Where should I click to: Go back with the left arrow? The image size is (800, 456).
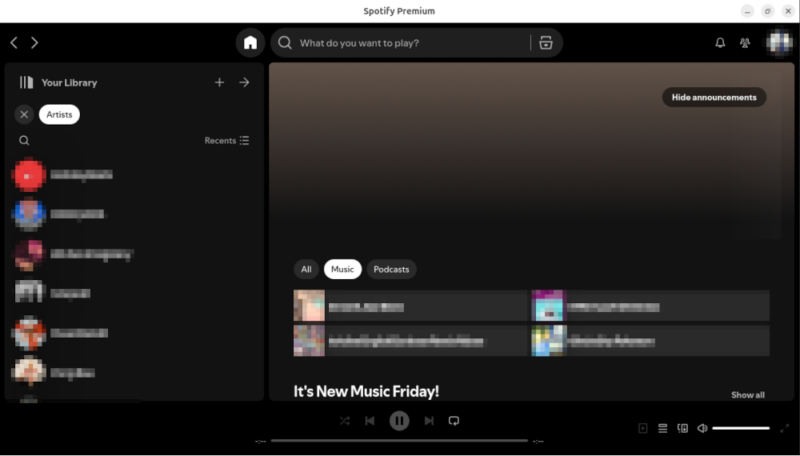[x=14, y=43]
